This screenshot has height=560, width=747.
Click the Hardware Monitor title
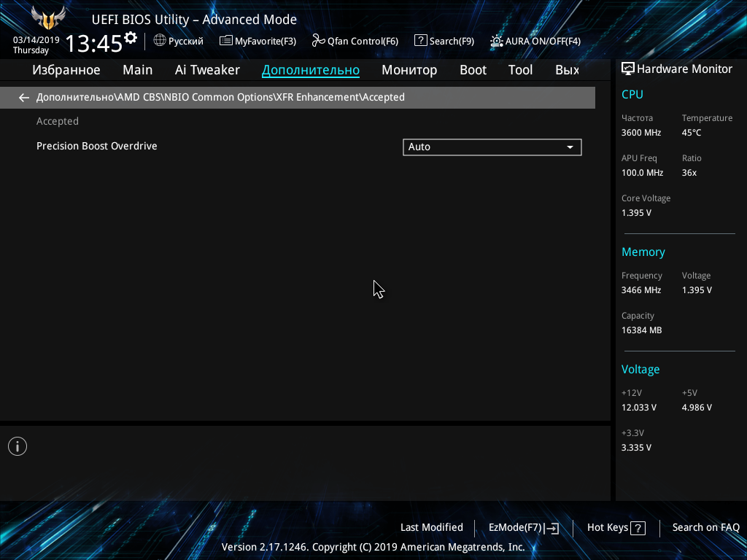point(684,69)
